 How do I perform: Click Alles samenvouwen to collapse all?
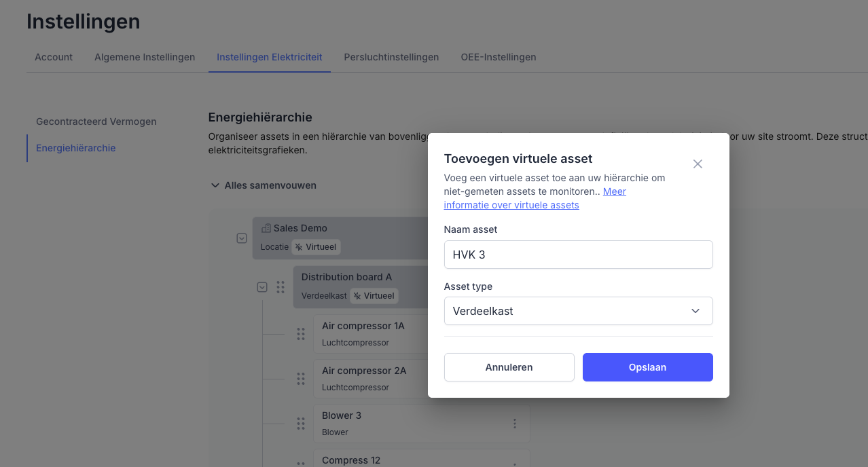coord(264,185)
